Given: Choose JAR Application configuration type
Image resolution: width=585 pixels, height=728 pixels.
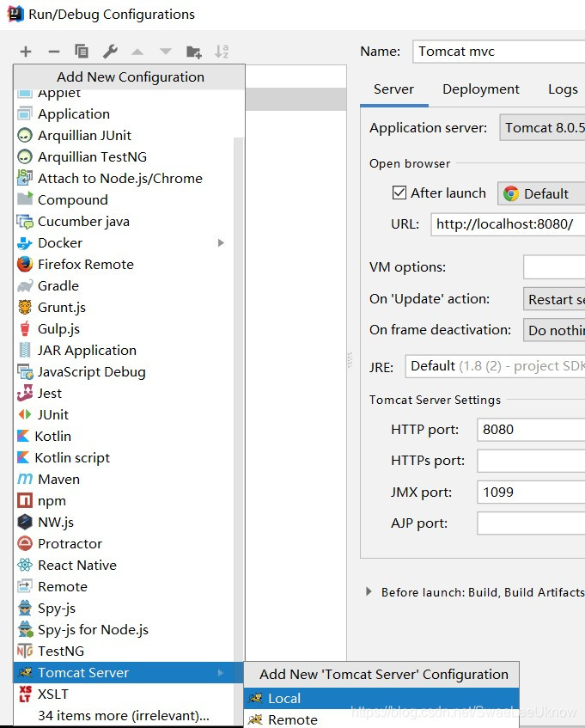Looking at the screenshot, I should point(125,350).
